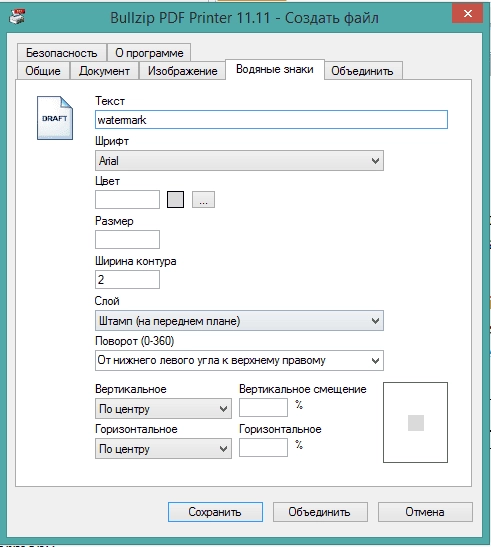Open the Общие tab

[x=43, y=71]
